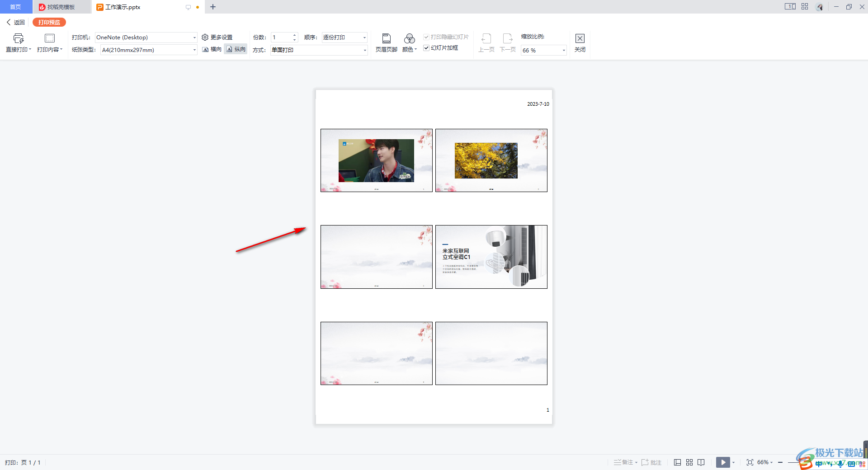Click the 打印预览 print preview pill

tap(49, 22)
